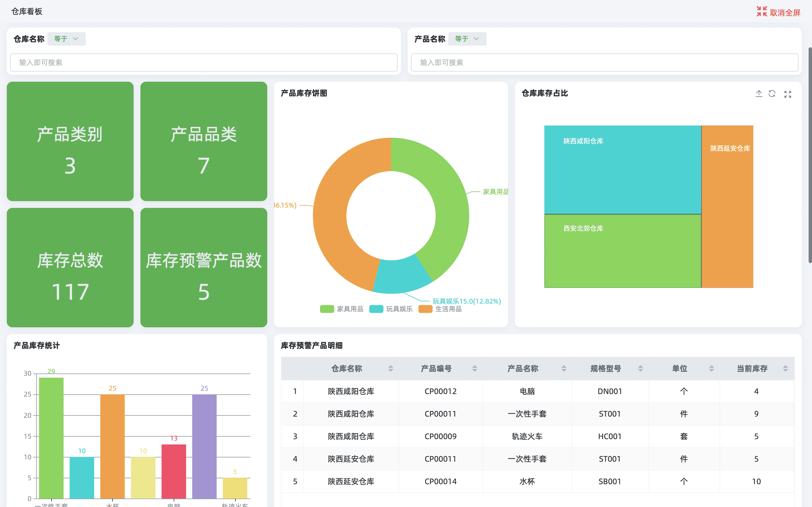The width and height of the screenshot is (812, 507).
Task: Open the 等于 dropdown for 仓库名称 filter
Action: click(x=67, y=39)
